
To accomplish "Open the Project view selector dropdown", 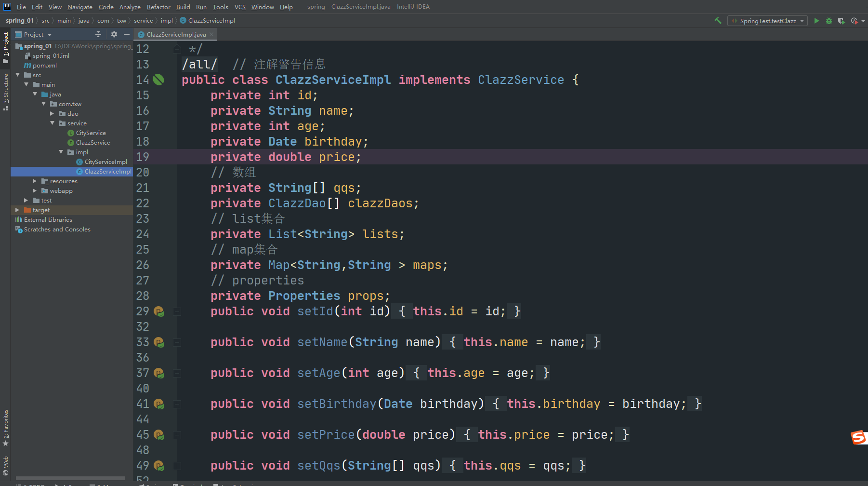I will 34,35.
